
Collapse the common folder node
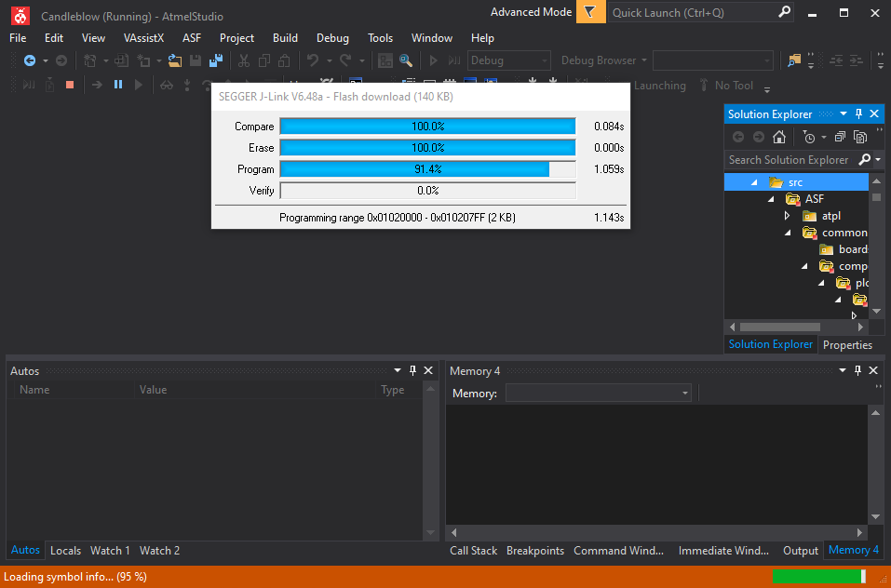788,233
